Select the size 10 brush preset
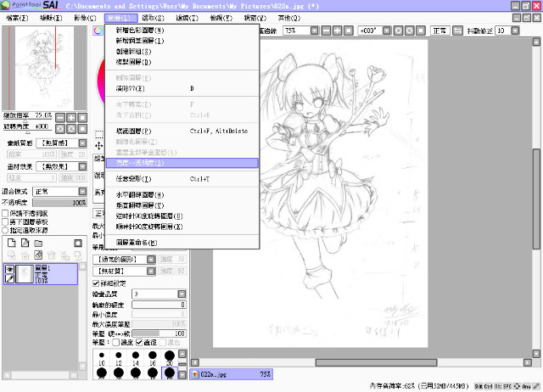 [102, 358]
